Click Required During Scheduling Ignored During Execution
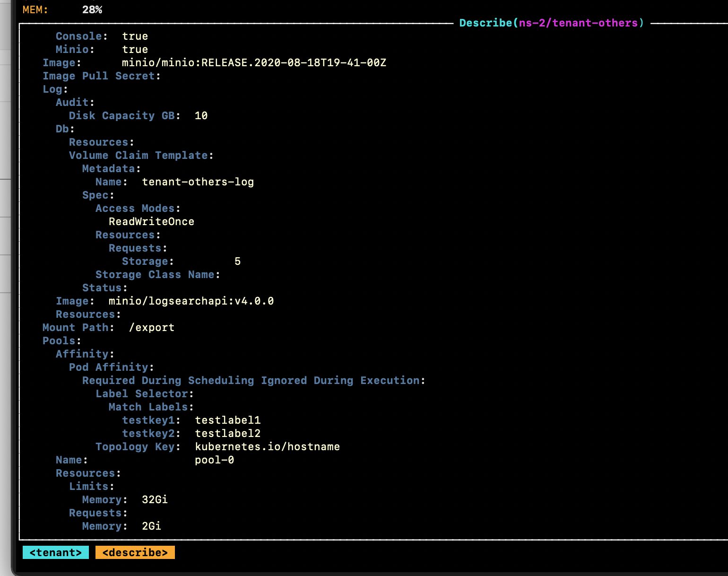 click(254, 380)
